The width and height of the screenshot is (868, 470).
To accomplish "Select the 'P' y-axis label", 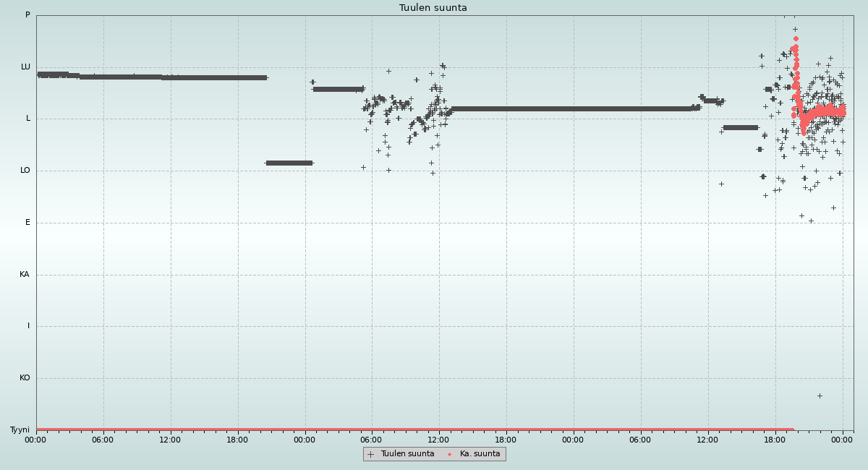I will (x=27, y=15).
